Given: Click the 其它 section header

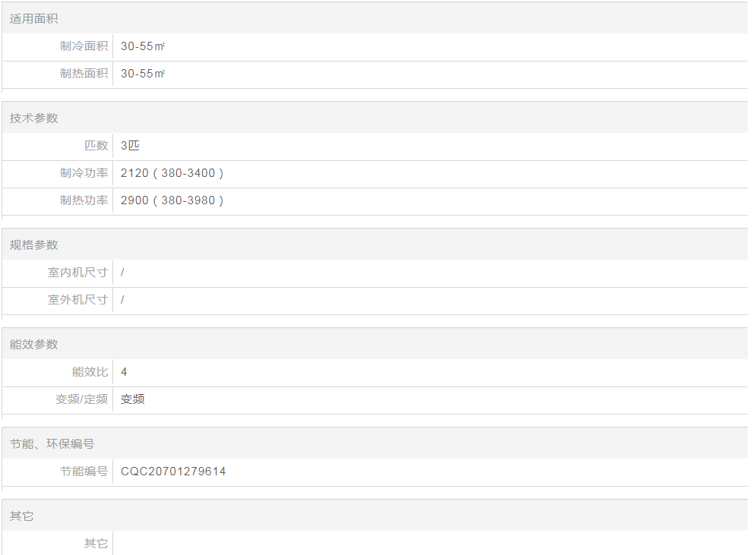Looking at the screenshot, I should tap(21, 516).
